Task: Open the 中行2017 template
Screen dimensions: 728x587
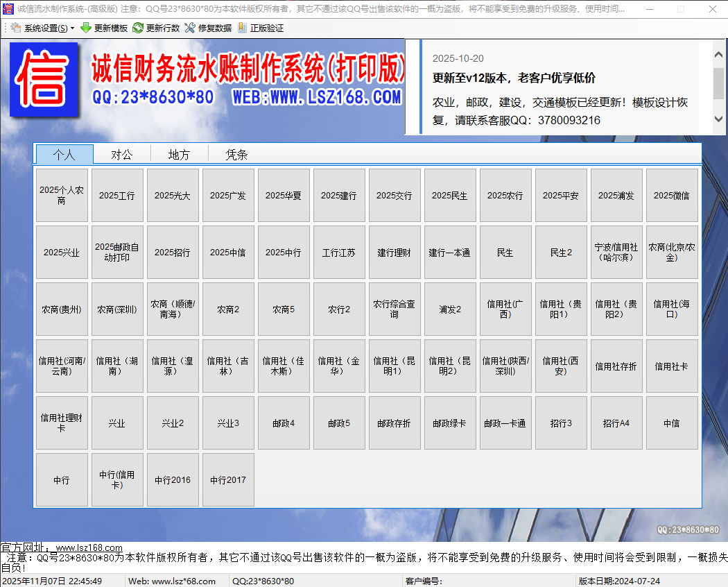Action: point(228,479)
